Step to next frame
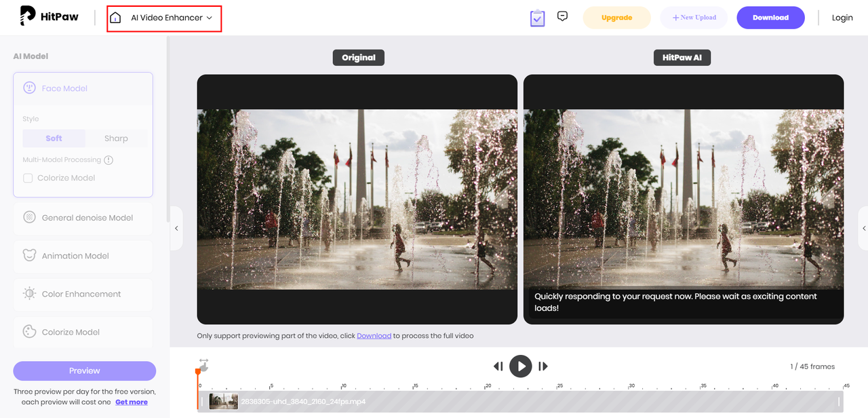Viewport: 868px width, 418px height. (x=543, y=366)
